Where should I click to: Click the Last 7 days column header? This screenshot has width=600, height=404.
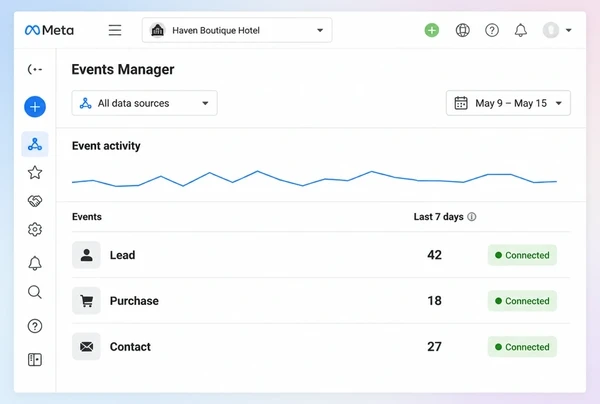439,217
